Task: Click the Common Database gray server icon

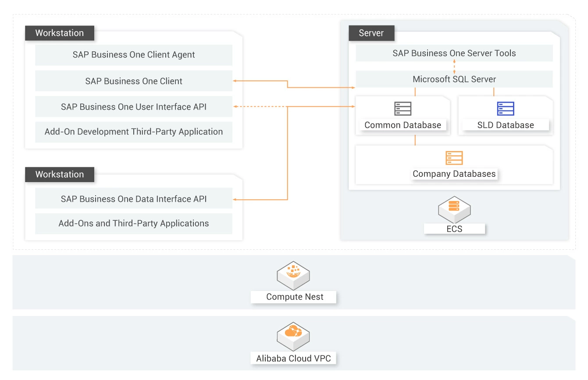Action: click(x=403, y=108)
